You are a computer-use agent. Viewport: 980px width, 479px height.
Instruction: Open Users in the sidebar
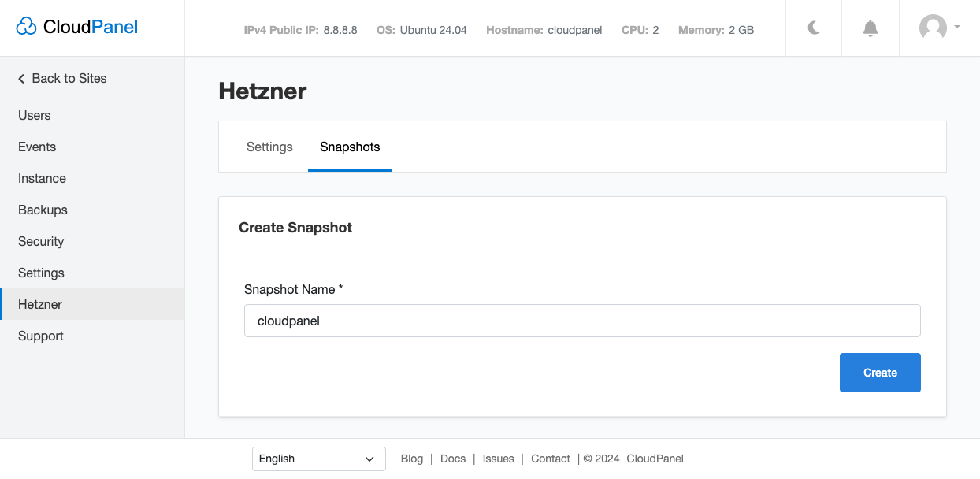(x=35, y=115)
